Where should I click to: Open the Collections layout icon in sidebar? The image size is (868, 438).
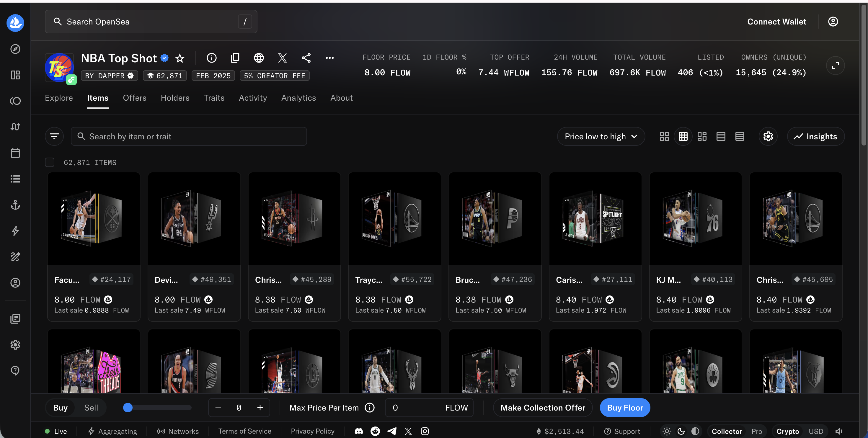pyautogui.click(x=15, y=75)
